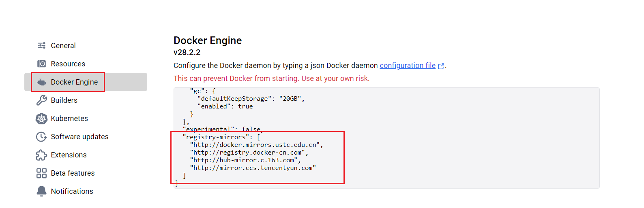The image size is (644, 208).
Task: Click the external link arrow icon
Action: 441,66
